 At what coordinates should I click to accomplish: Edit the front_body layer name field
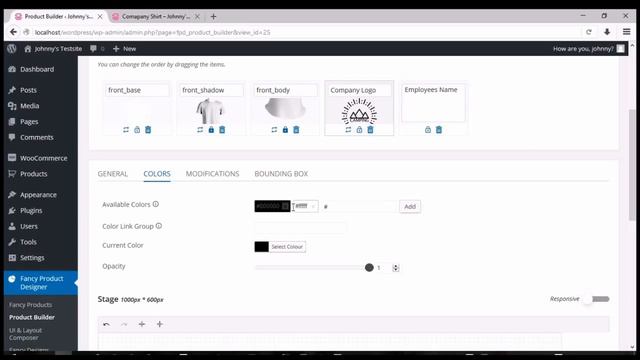(285, 90)
